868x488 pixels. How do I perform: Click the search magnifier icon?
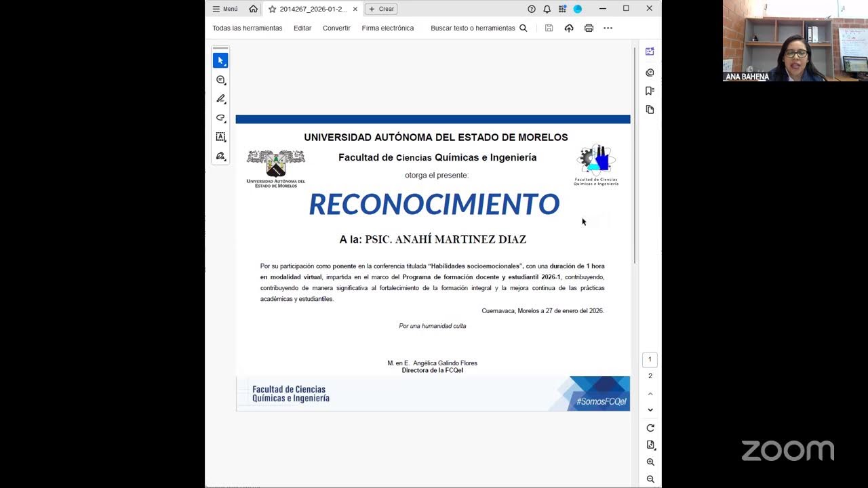pos(523,28)
